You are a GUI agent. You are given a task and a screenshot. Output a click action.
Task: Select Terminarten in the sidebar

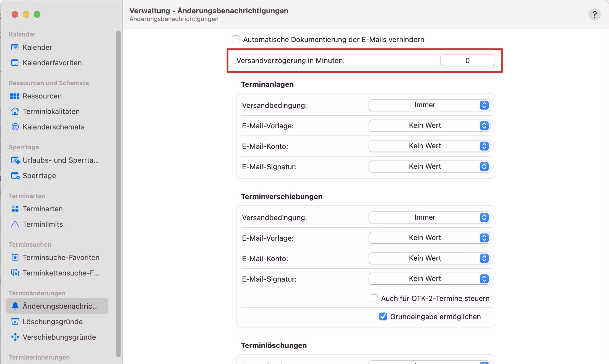pos(57,209)
